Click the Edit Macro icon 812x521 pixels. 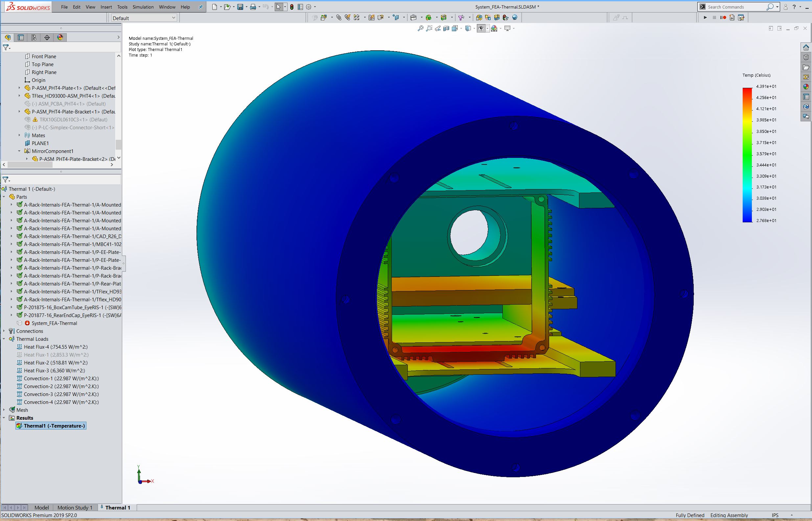coord(741,17)
